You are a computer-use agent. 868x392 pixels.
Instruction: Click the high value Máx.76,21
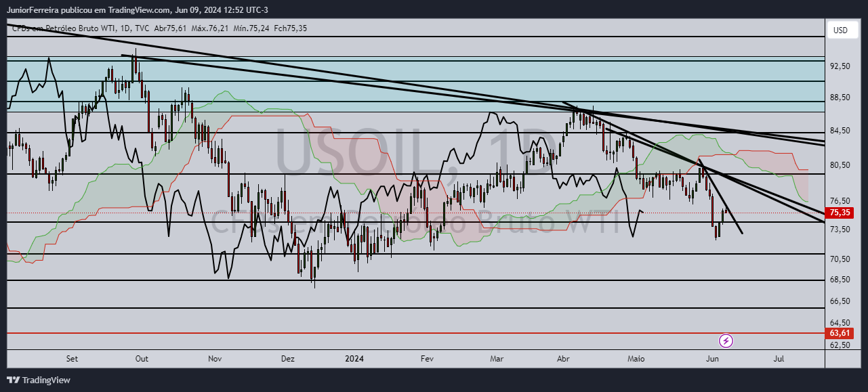[x=209, y=28]
